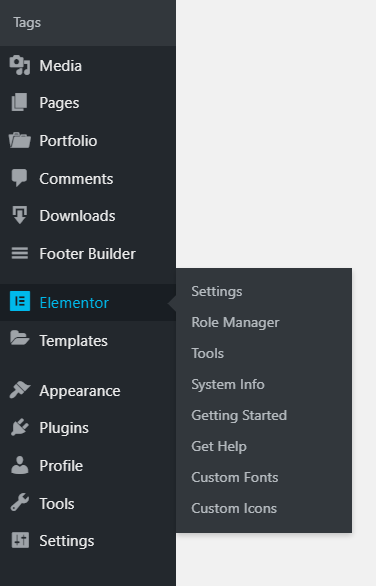Click the Footer Builder hamburger icon
The image size is (376, 586).
pyautogui.click(x=19, y=253)
